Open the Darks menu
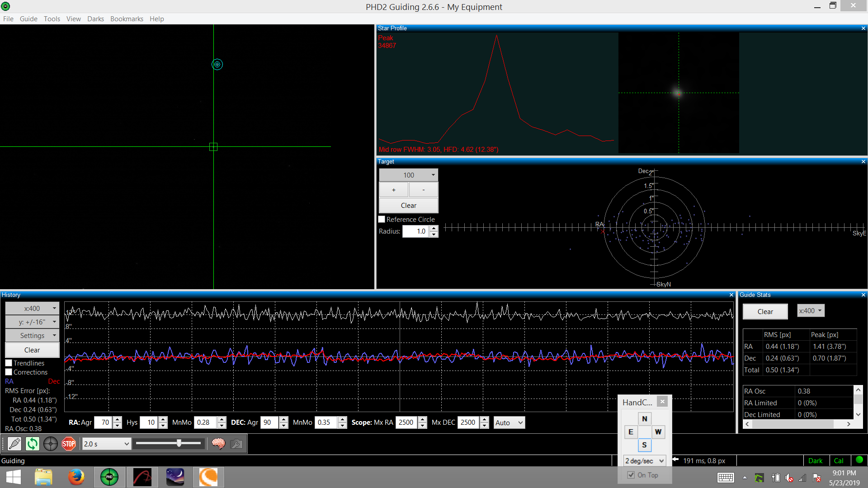This screenshot has width=868, height=488. [x=95, y=19]
